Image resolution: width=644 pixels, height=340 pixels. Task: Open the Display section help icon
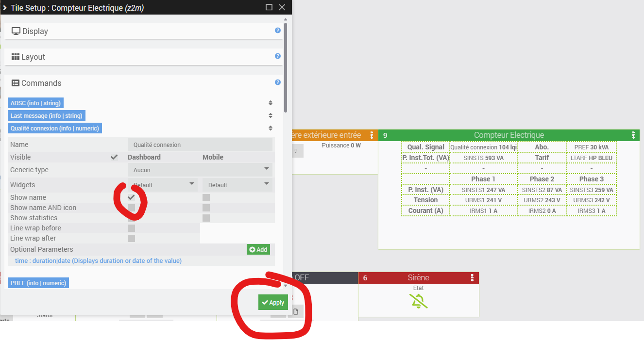[x=278, y=30]
